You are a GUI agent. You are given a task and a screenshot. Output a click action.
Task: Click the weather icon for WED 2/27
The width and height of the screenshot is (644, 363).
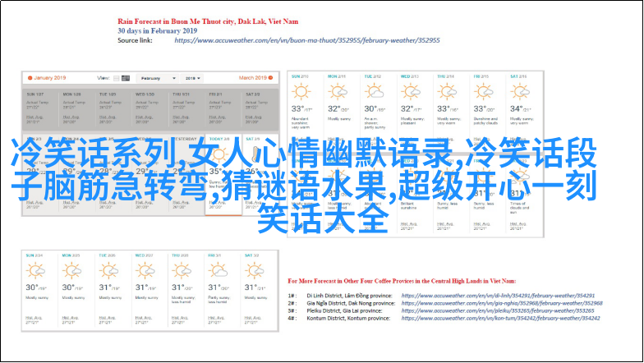point(146,271)
